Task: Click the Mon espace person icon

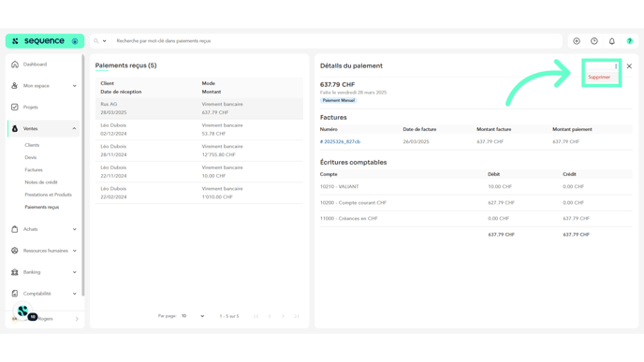Action: [x=15, y=86]
